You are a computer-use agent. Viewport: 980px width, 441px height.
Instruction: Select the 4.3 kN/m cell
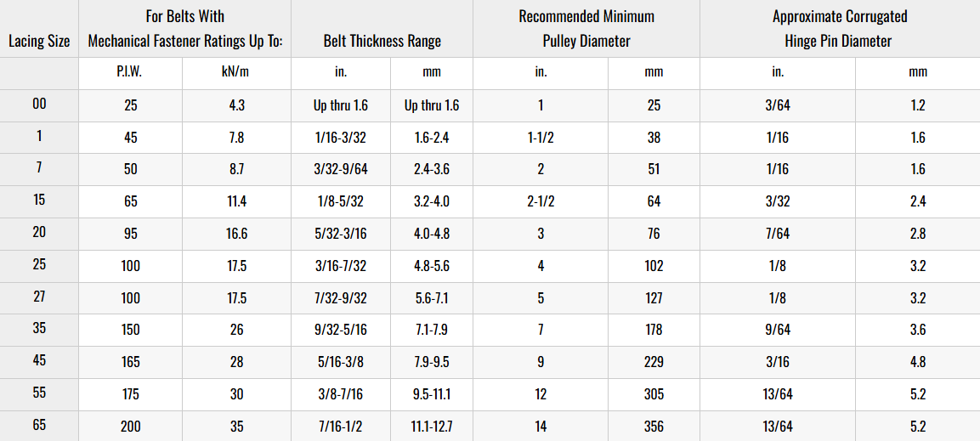point(235,105)
